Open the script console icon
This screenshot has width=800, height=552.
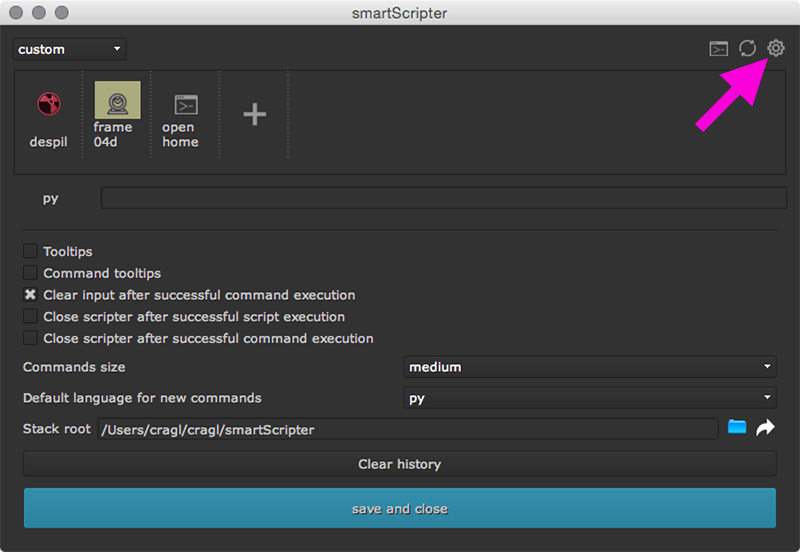point(718,48)
